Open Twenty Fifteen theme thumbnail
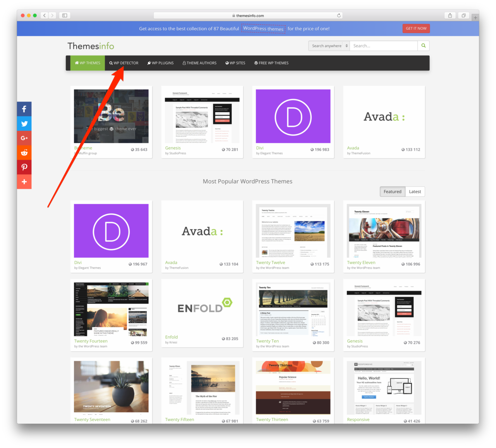Image resolution: width=496 pixels, height=448 pixels. (x=202, y=388)
